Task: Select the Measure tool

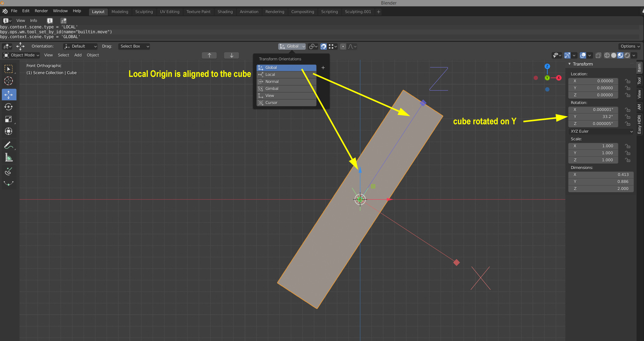Action: [x=9, y=157]
